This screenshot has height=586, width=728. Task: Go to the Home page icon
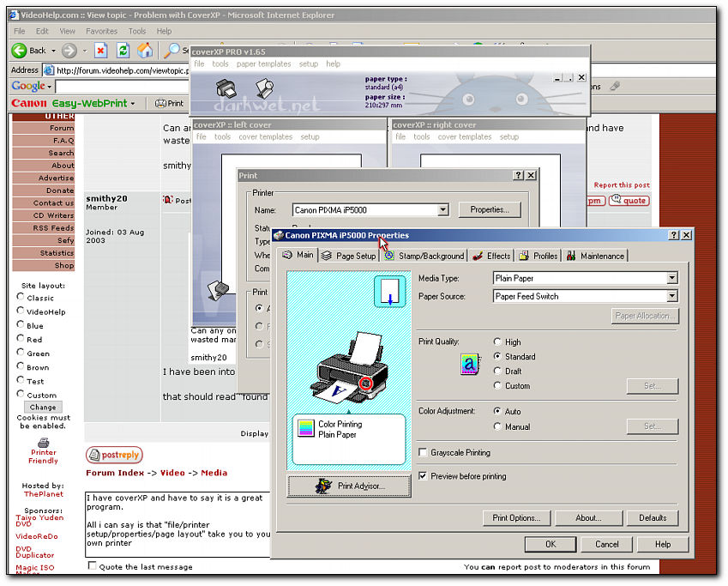[145, 50]
